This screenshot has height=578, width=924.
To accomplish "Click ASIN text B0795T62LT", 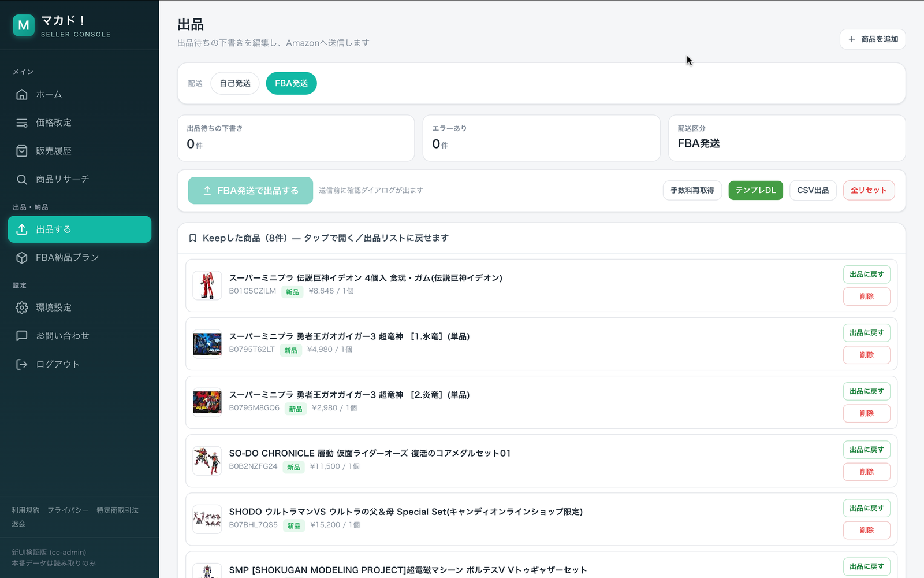I will 252,350.
